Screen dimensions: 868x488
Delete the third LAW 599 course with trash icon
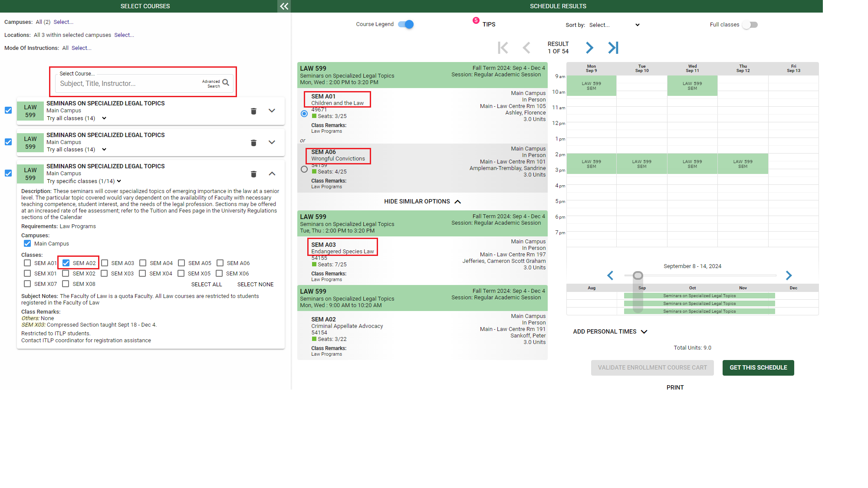point(253,174)
